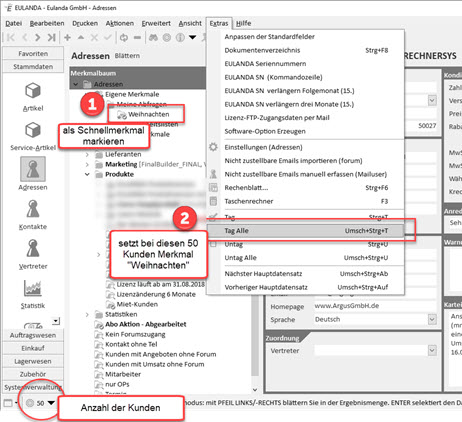Select Miet-Kunden tree item
462x422 pixels.
(x=137, y=304)
